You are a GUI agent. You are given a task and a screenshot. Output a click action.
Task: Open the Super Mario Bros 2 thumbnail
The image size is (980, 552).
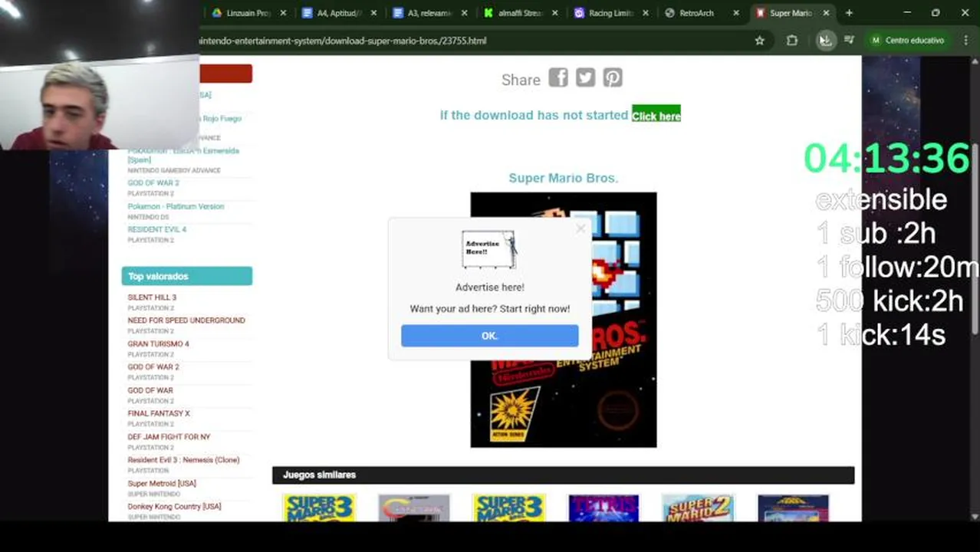click(x=698, y=508)
